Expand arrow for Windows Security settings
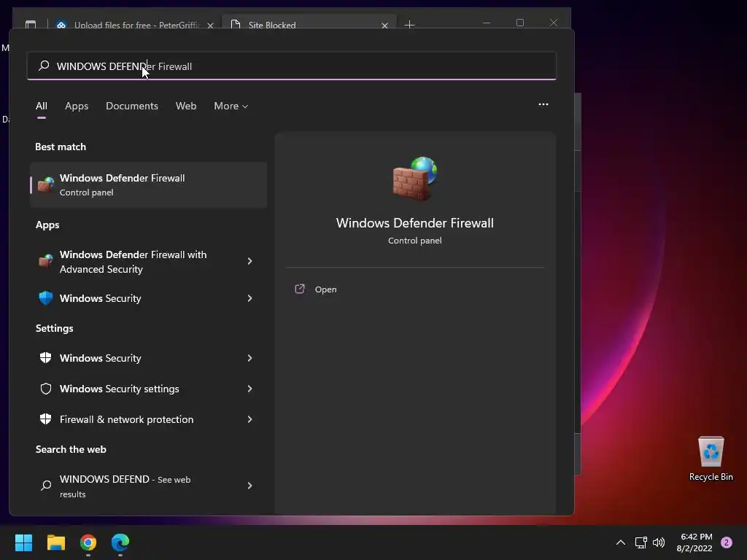Image resolution: width=747 pixels, height=560 pixels. pos(249,389)
